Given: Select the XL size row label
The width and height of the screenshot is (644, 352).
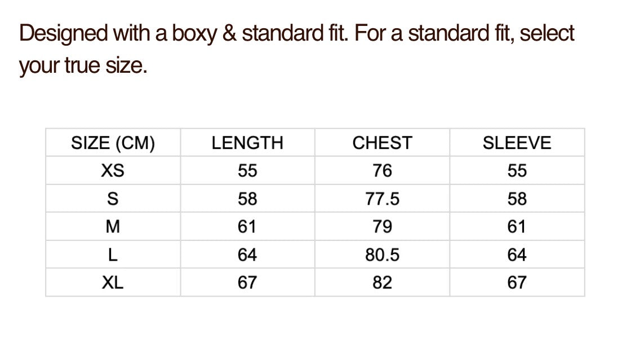Looking at the screenshot, I should point(113,283).
